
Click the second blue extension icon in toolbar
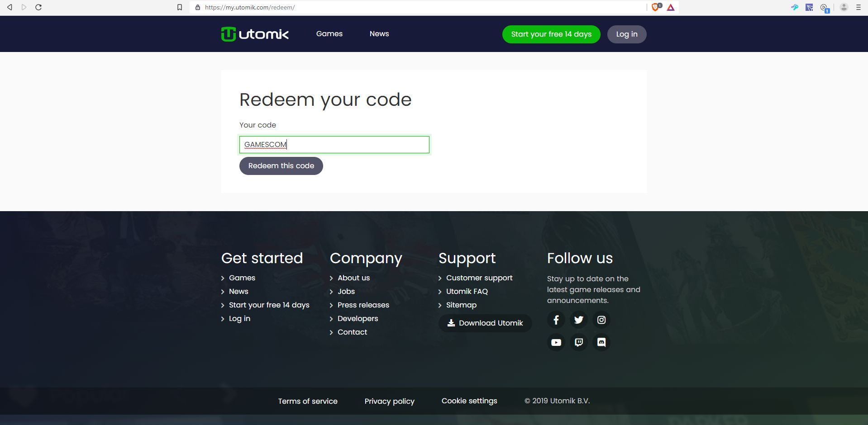point(809,7)
